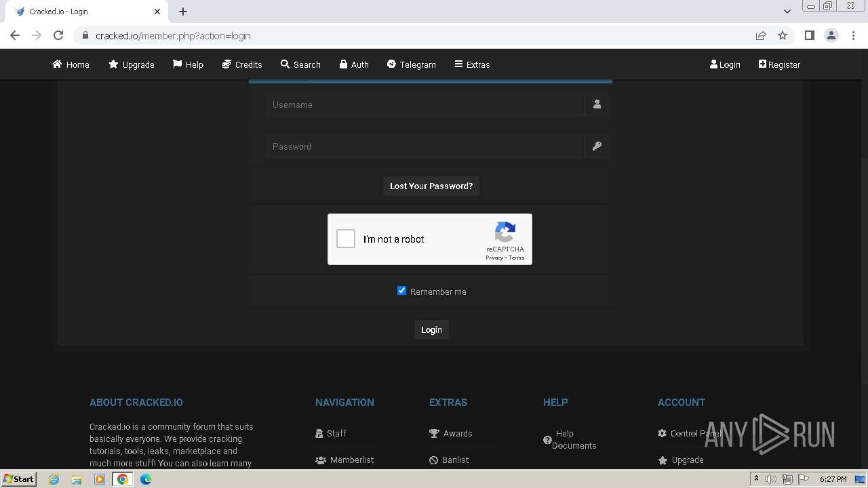Bookmark this page with star icon

click(x=783, y=35)
